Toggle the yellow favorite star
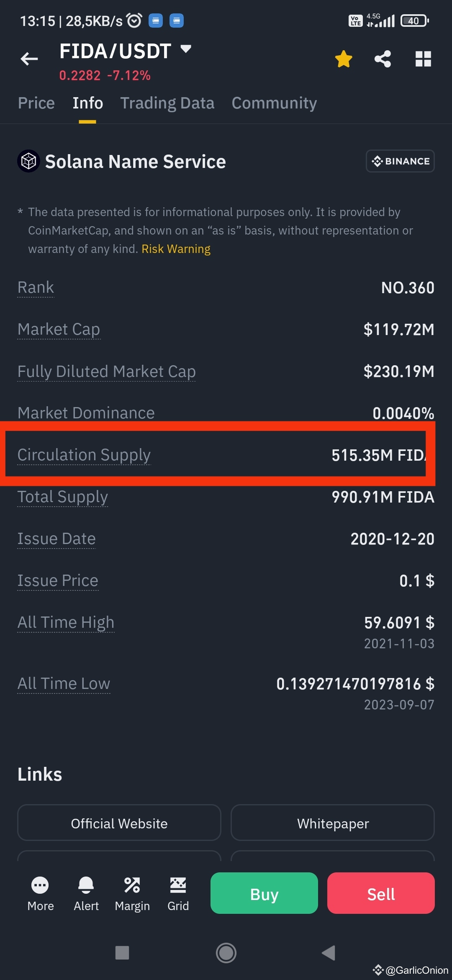The image size is (452, 980). tap(344, 59)
